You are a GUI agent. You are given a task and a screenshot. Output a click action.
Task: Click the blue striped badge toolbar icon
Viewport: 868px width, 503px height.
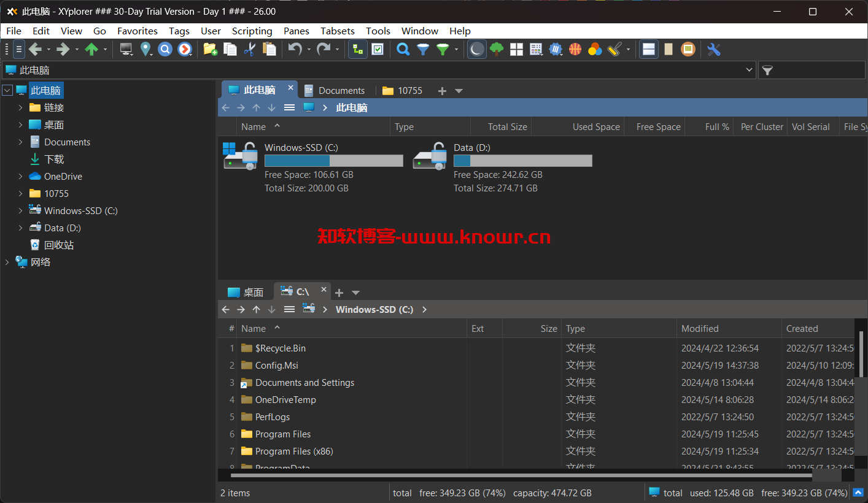556,50
